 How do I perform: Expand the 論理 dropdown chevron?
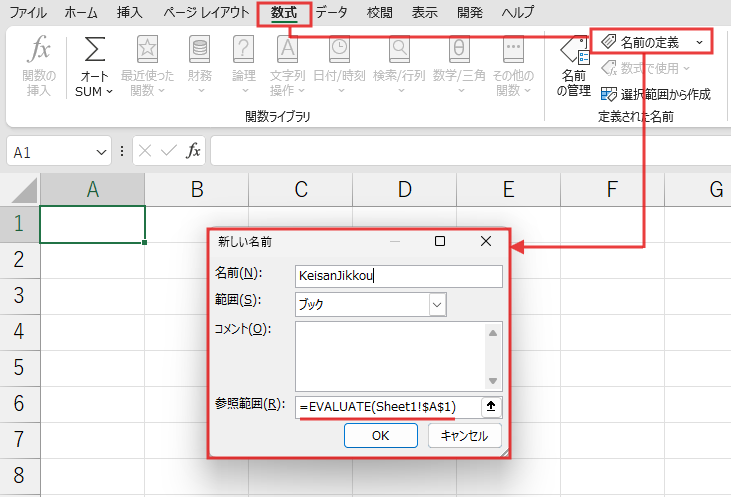[245, 90]
